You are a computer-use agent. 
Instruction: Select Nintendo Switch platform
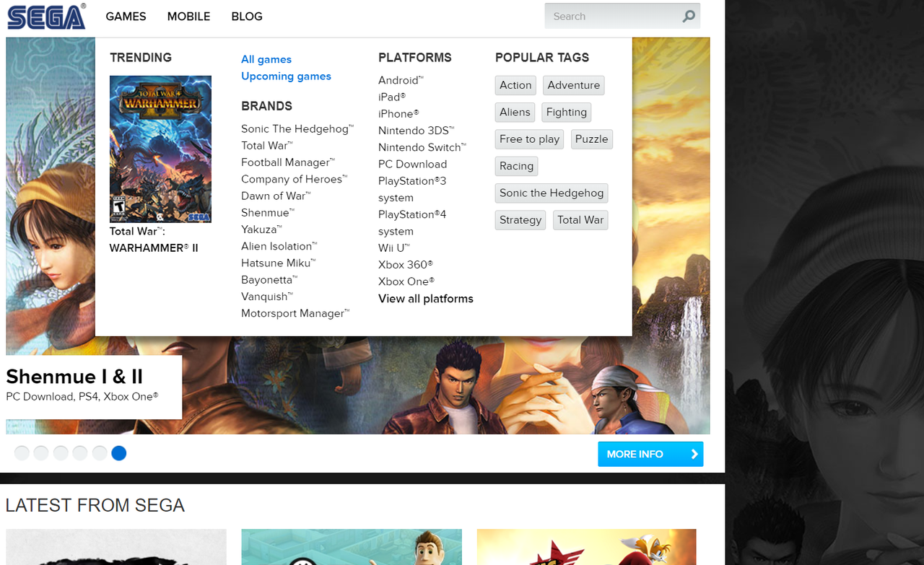click(x=422, y=147)
